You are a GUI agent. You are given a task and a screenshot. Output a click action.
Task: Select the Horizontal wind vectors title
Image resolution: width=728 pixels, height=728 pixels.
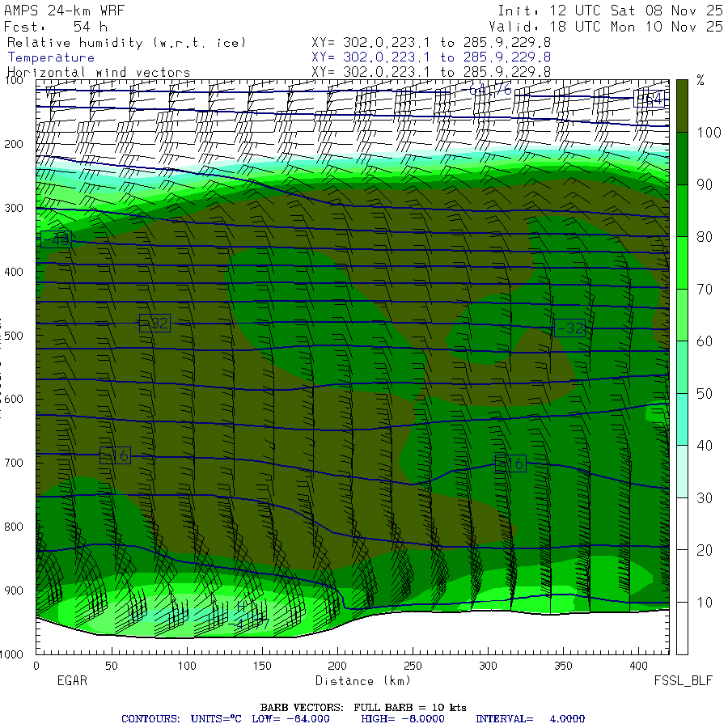click(99, 72)
